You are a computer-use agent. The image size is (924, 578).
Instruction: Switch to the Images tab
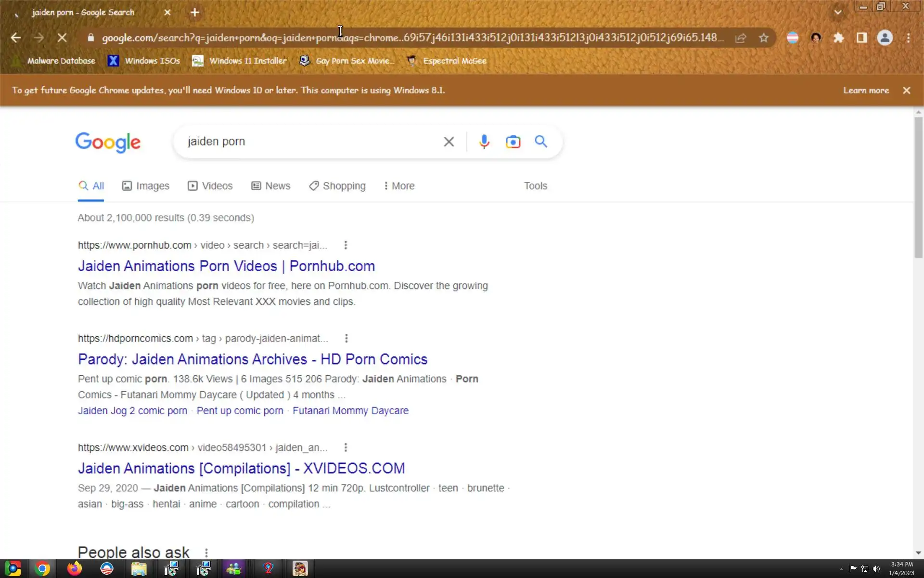[146, 186]
